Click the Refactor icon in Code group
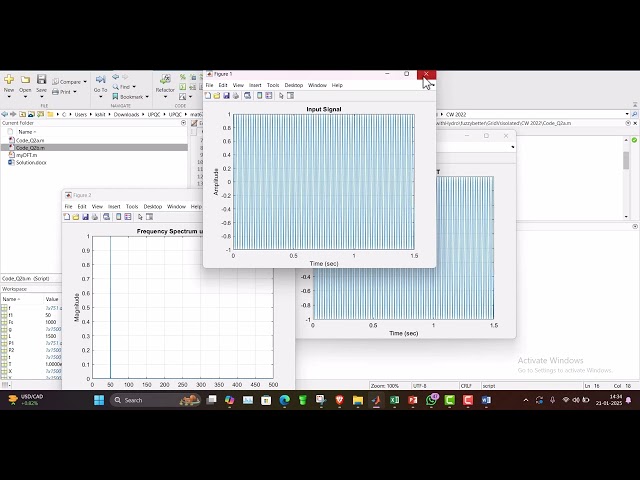 [165, 79]
